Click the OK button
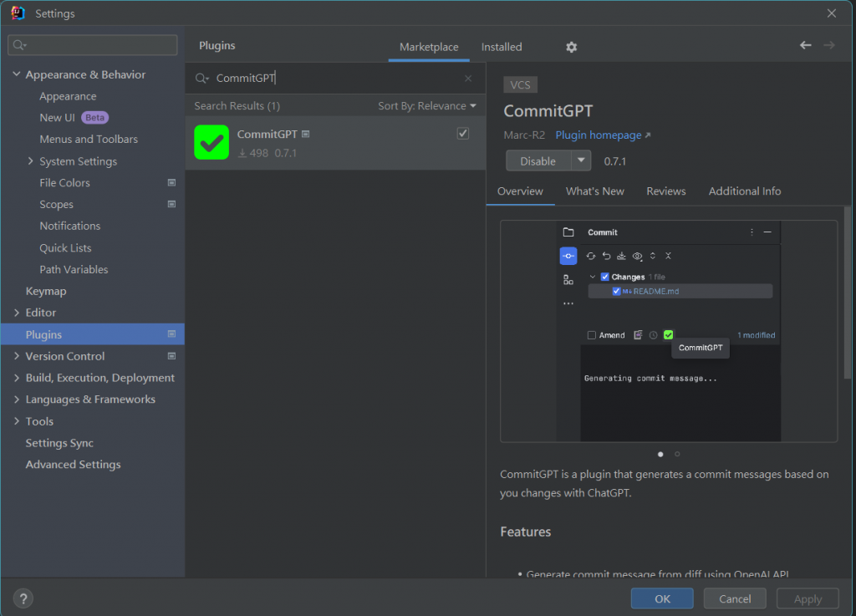 (x=662, y=598)
